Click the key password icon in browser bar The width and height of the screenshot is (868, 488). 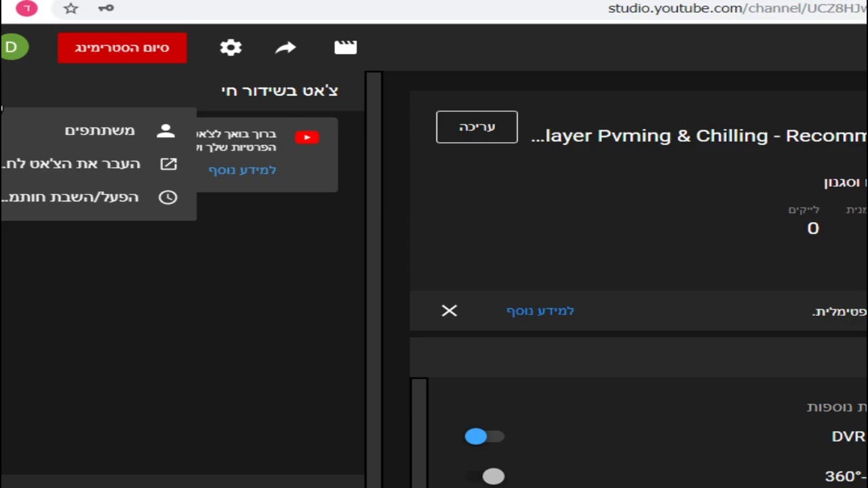[x=106, y=9]
